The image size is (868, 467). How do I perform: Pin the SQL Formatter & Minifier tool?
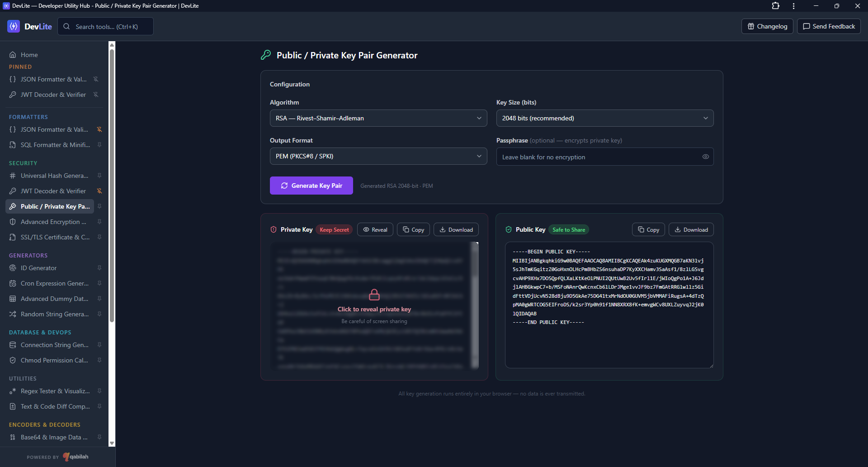point(99,145)
